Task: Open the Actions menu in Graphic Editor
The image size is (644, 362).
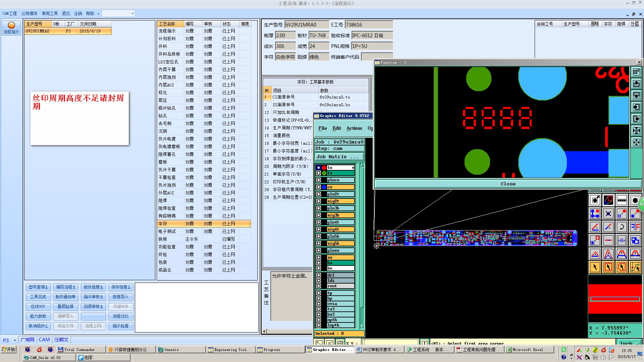Action: (354, 128)
